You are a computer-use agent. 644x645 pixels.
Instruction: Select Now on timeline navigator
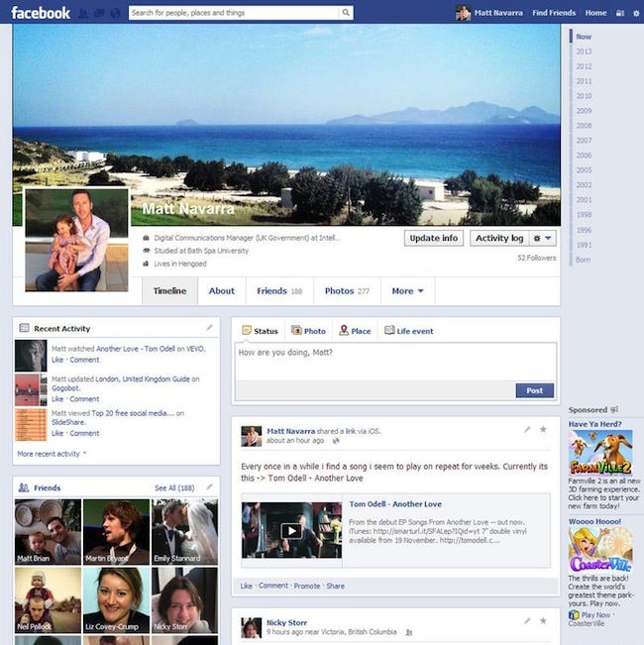point(584,37)
